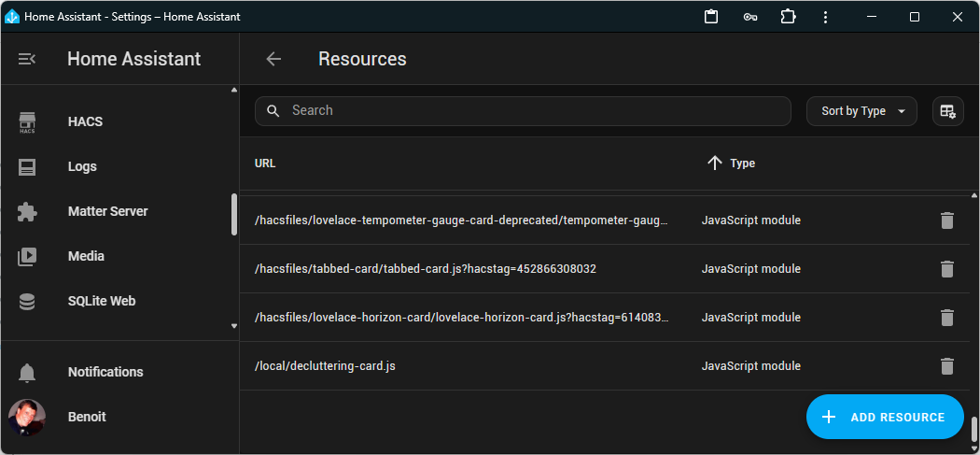This screenshot has height=455, width=980.
Task: Select the Notifications menu item label
Action: (x=105, y=373)
